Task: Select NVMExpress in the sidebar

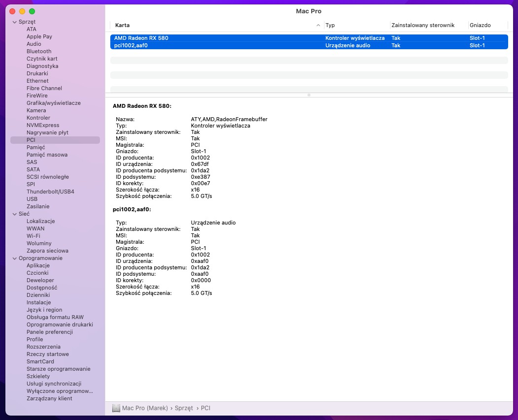Action: click(43, 125)
